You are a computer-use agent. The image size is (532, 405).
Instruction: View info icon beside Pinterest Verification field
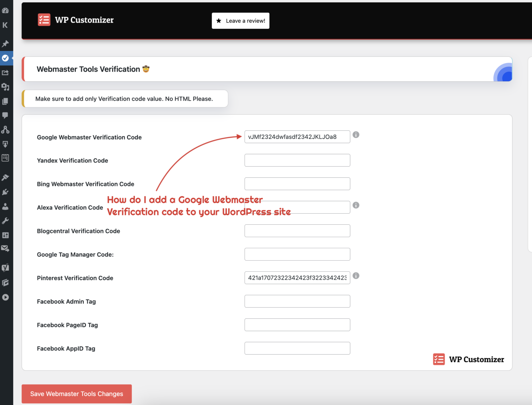click(356, 276)
